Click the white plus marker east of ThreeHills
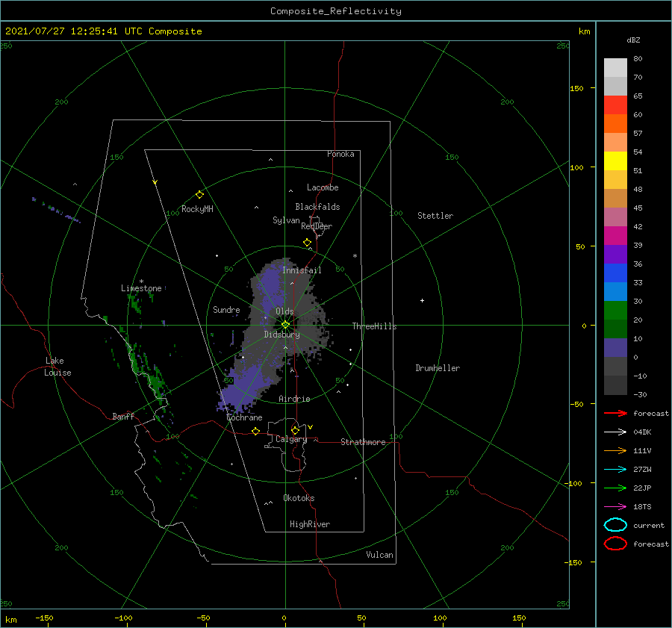672x628 pixels. click(422, 300)
